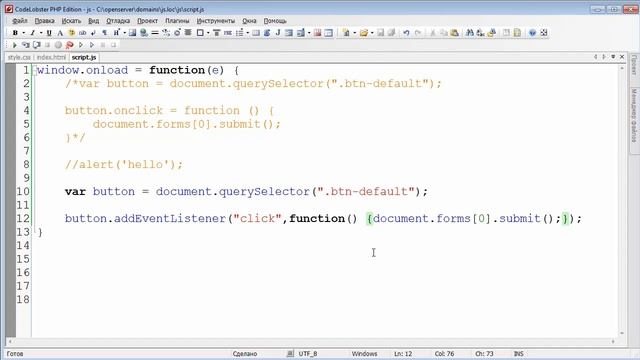
Task: Open the tab list dropdown arrow at editor top right
Action: pyautogui.click(x=613, y=57)
